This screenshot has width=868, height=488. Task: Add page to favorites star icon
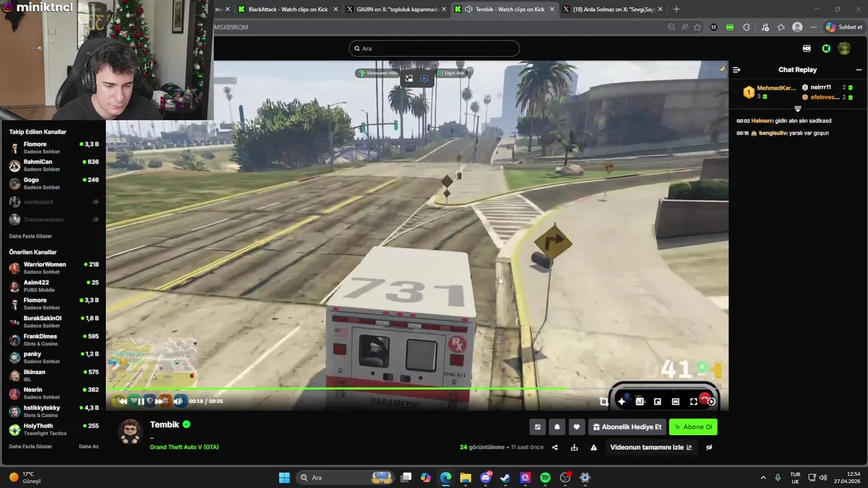[x=697, y=27]
